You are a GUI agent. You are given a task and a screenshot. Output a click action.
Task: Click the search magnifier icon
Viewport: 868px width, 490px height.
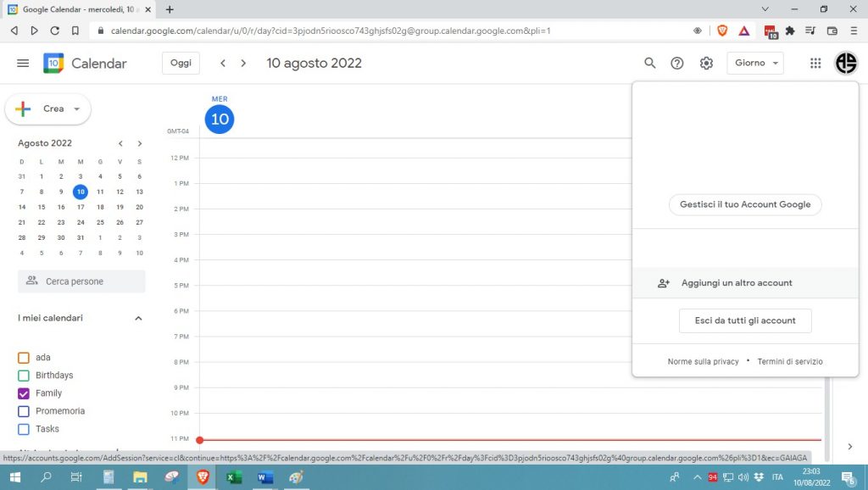coord(650,64)
